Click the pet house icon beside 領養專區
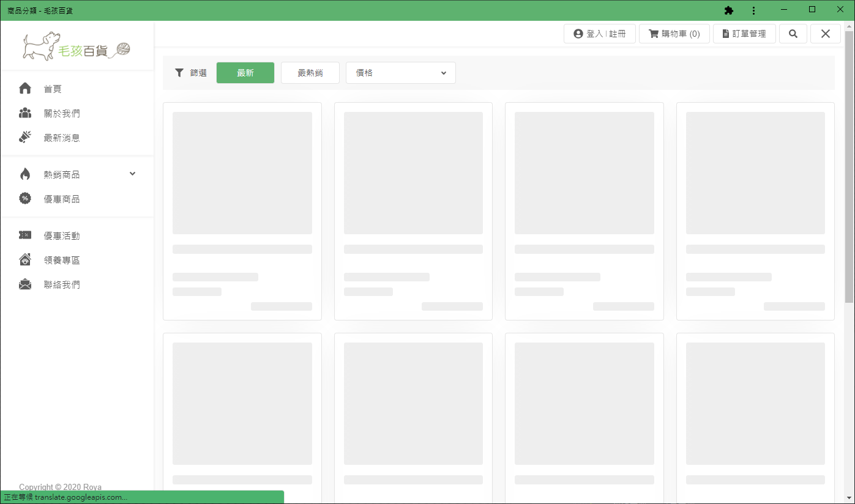 25,260
